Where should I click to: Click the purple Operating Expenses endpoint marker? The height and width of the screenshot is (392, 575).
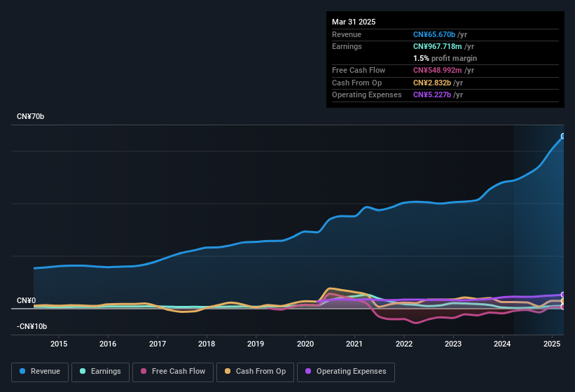(x=563, y=295)
